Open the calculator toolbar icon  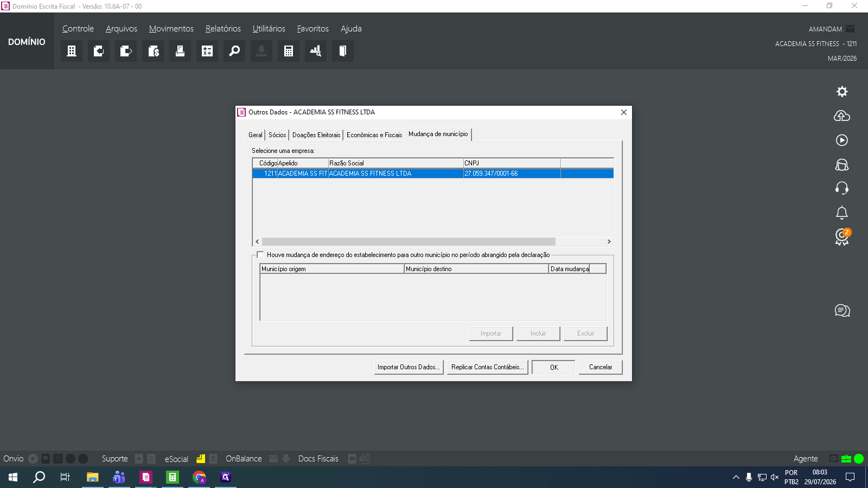tap(289, 51)
